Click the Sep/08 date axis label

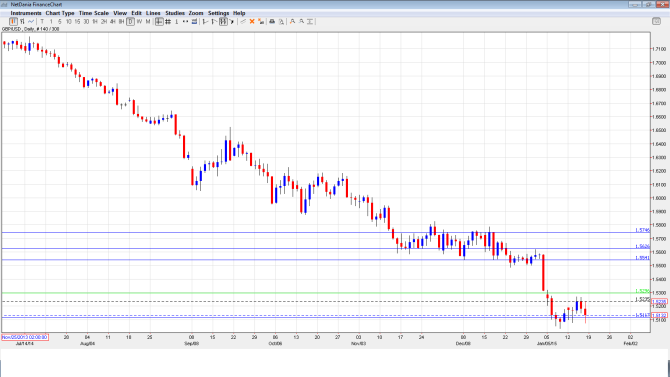pyautogui.click(x=191, y=343)
